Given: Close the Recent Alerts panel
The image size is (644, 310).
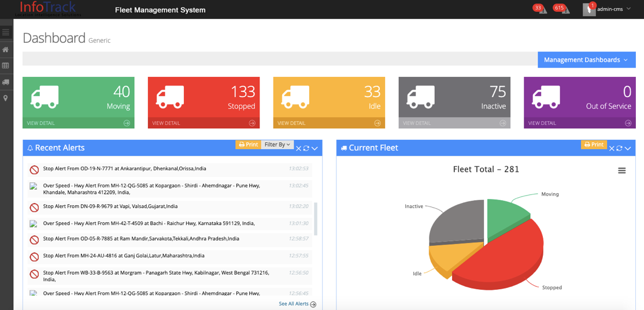Looking at the screenshot, I should coord(299,149).
